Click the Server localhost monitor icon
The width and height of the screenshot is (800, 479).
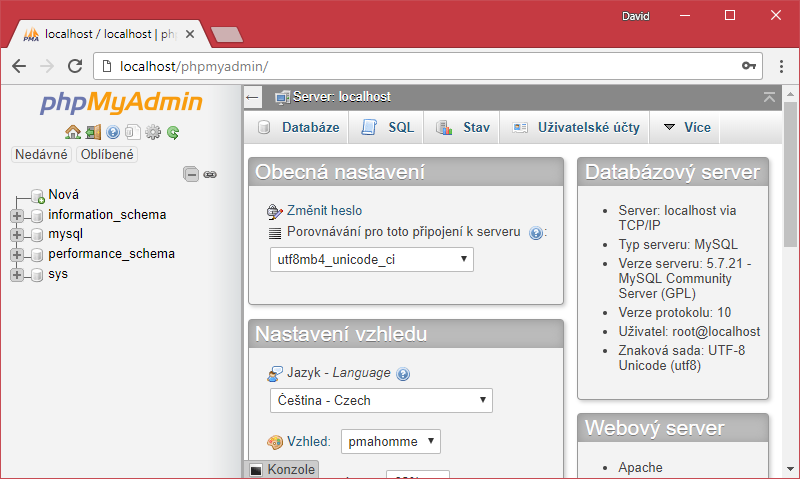(x=282, y=97)
